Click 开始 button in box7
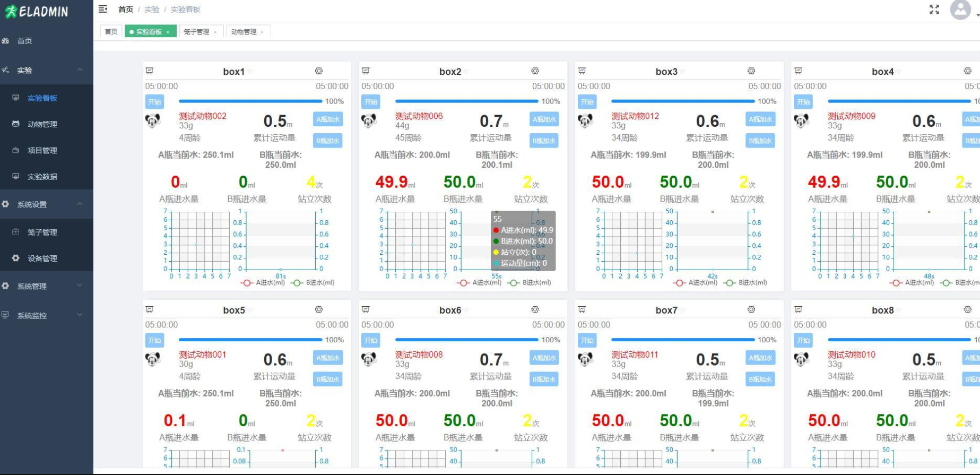The height and width of the screenshot is (475, 980). (587, 340)
